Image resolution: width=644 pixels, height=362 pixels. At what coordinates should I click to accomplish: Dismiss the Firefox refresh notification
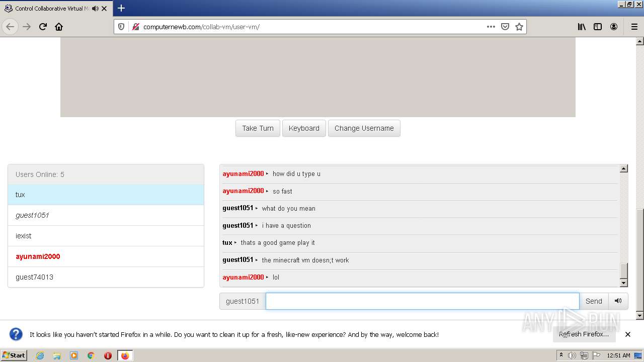pos(628,334)
